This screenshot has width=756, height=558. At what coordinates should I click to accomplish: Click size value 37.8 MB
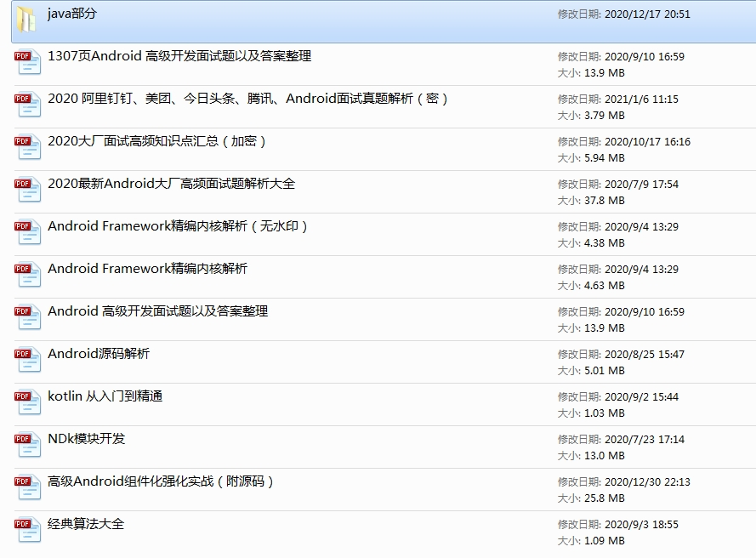point(604,201)
